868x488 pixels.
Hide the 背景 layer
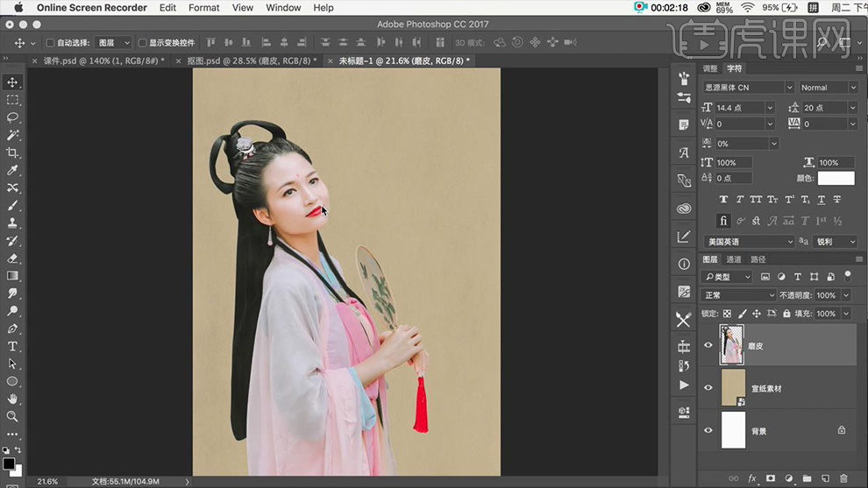pos(708,430)
